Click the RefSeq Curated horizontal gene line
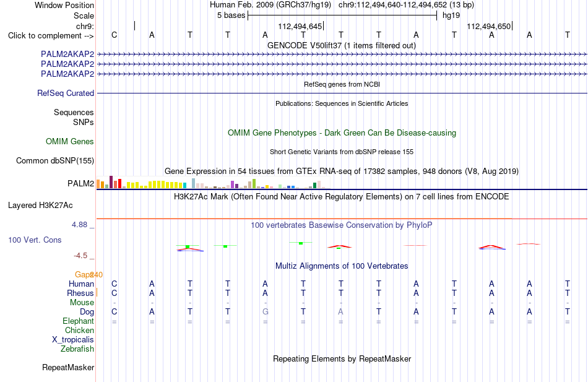This screenshot has width=588, height=382. [x=342, y=93]
